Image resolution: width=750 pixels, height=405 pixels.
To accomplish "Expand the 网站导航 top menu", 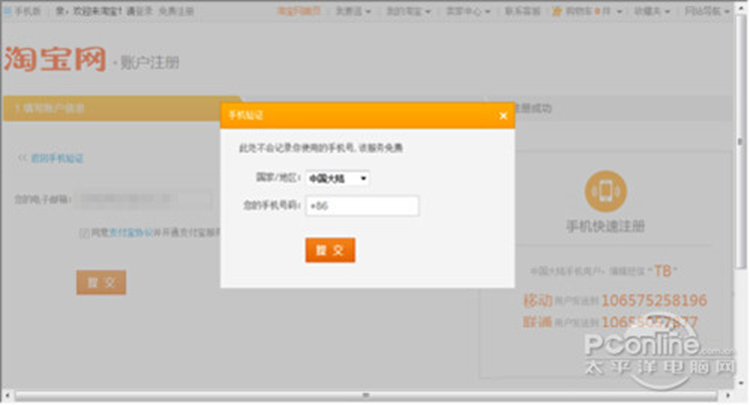I will click(707, 11).
